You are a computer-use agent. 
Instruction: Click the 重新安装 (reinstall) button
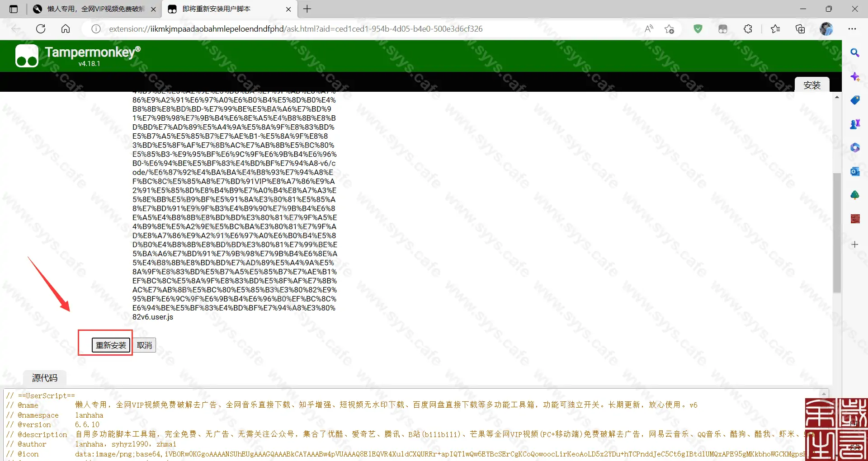pos(111,345)
